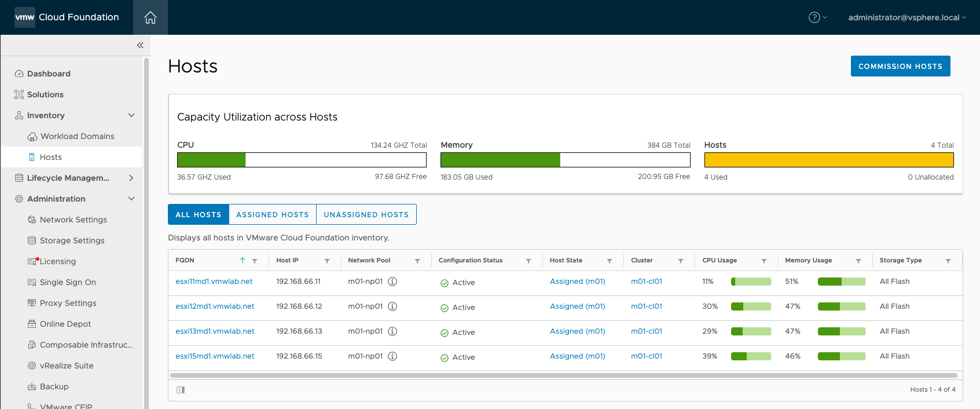Go to the home page icon
This screenshot has width=980, height=409.
click(x=151, y=17)
